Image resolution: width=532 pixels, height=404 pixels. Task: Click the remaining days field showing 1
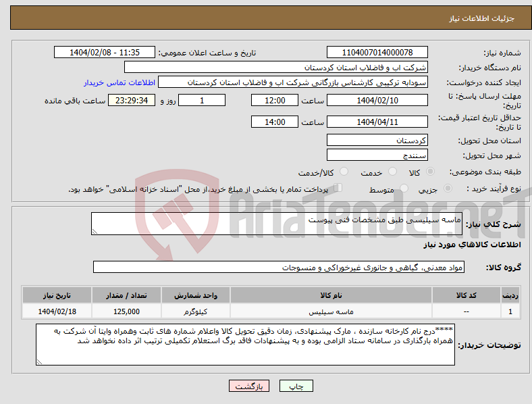coord(202,100)
